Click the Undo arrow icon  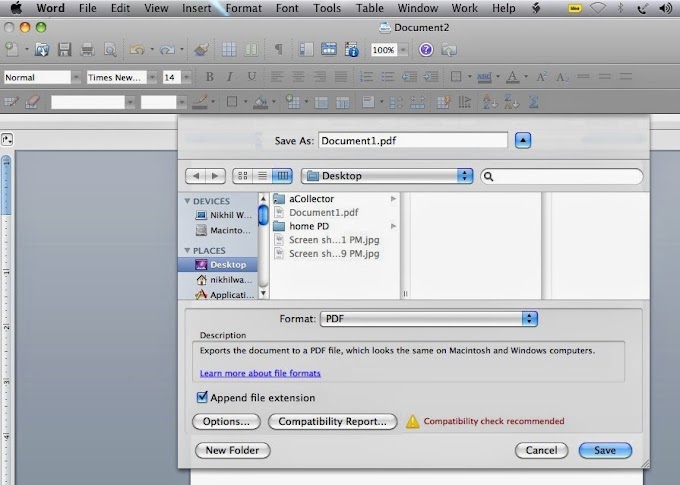pyautogui.click(x=137, y=50)
